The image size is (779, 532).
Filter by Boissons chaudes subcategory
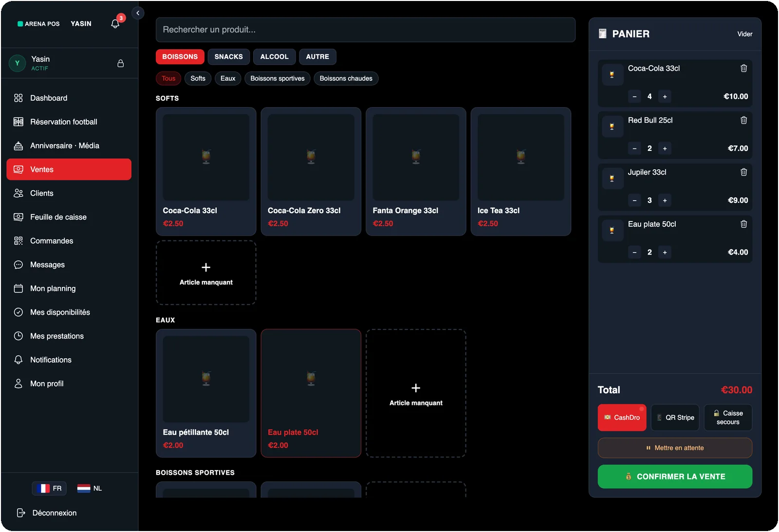(346, 78)
